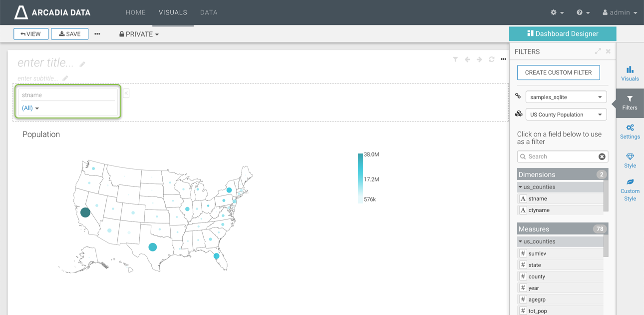
Task: Click the CREATE CUSTOM FILTER button
Action: 558,72
